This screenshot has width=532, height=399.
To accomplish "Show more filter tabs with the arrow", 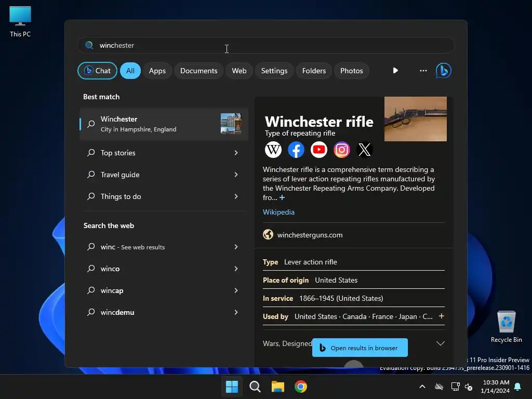I will click(395, 71).
